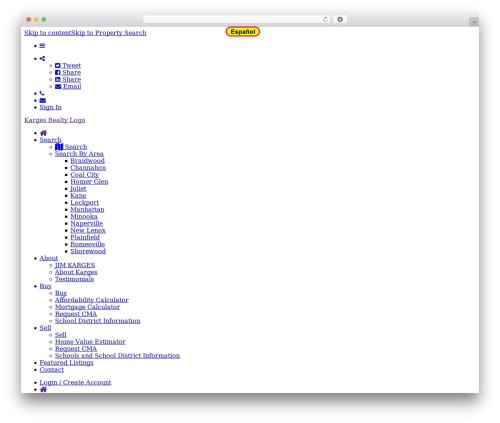Open Home Value Estimator

point(90,342)
